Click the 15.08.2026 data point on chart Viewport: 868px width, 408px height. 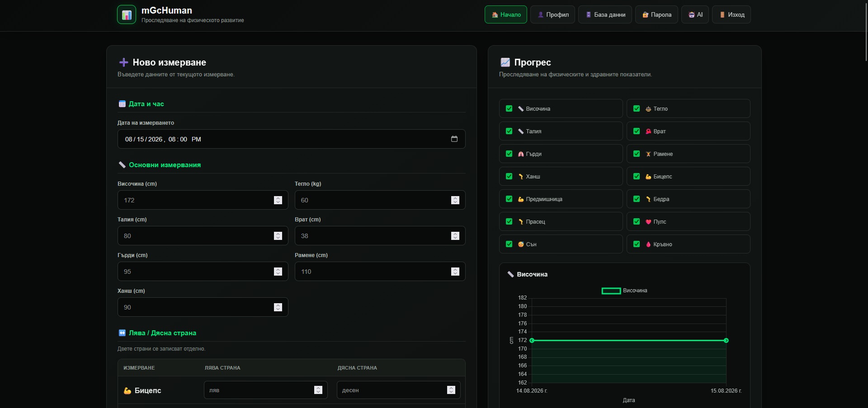click(726, 341)
